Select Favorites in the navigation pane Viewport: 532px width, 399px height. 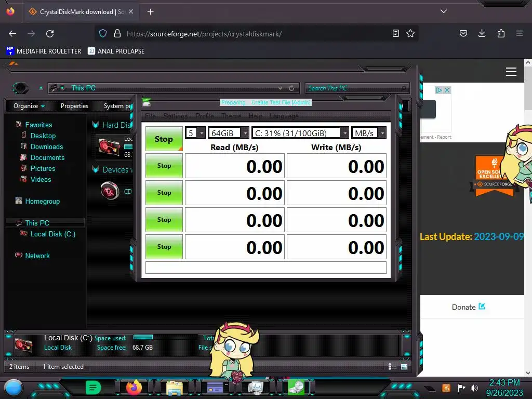[38, 125]
